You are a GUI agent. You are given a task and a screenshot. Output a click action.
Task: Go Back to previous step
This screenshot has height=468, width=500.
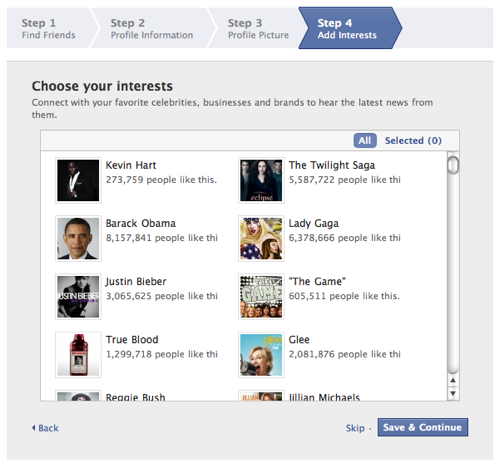45,428
